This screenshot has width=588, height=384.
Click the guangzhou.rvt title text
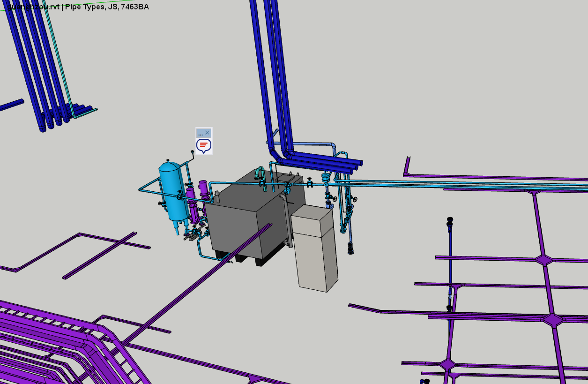33,7
